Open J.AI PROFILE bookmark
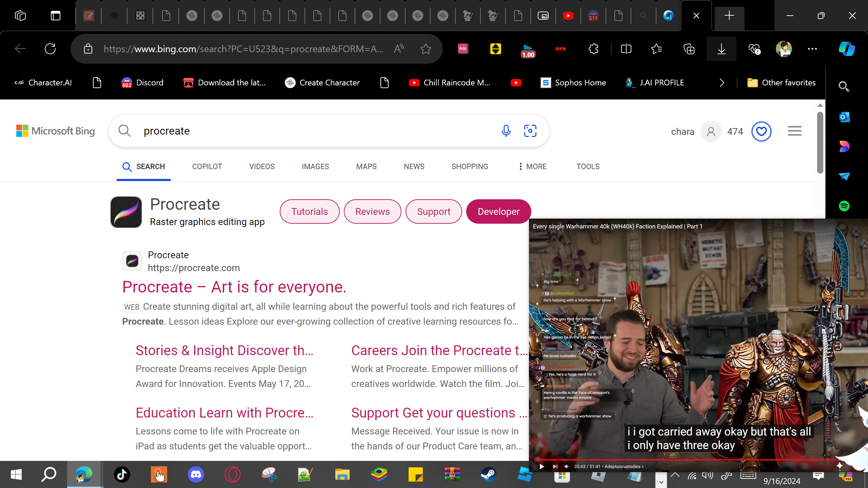This screenshot has width=868, height=488. [x=654, y=83]
